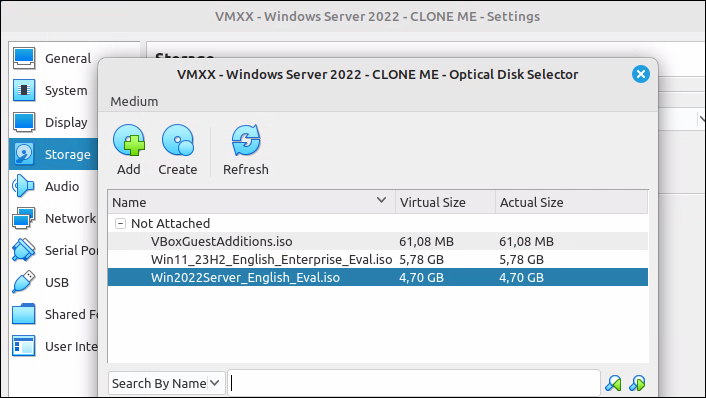Viewport: 706px width, 398px height.
Task: Click the find next match icon
Action: pos(637,383)
